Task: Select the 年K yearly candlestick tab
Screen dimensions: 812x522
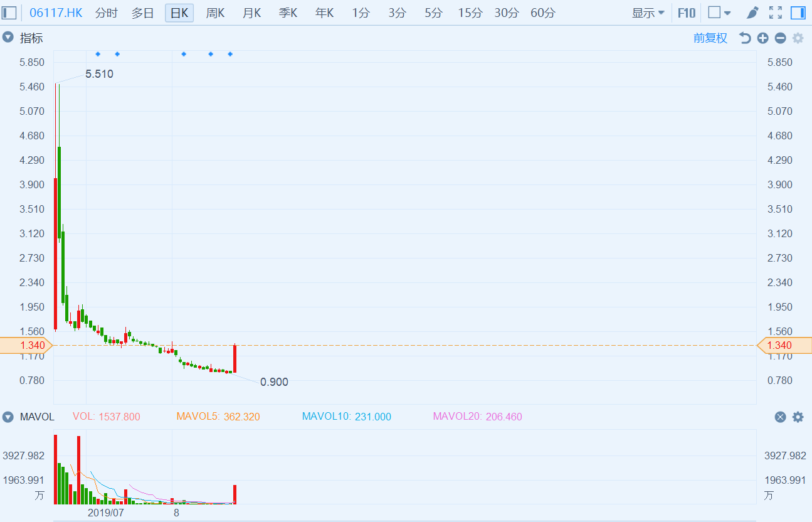Action: [x=324, y=13]
